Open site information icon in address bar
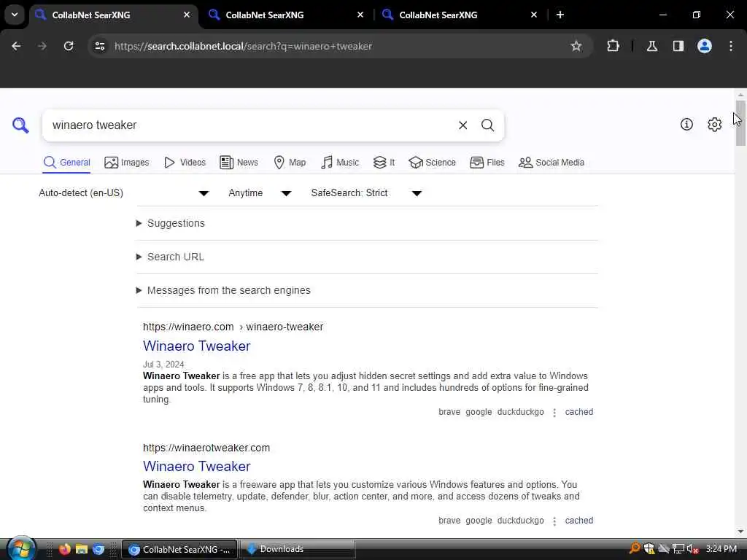 100,46
